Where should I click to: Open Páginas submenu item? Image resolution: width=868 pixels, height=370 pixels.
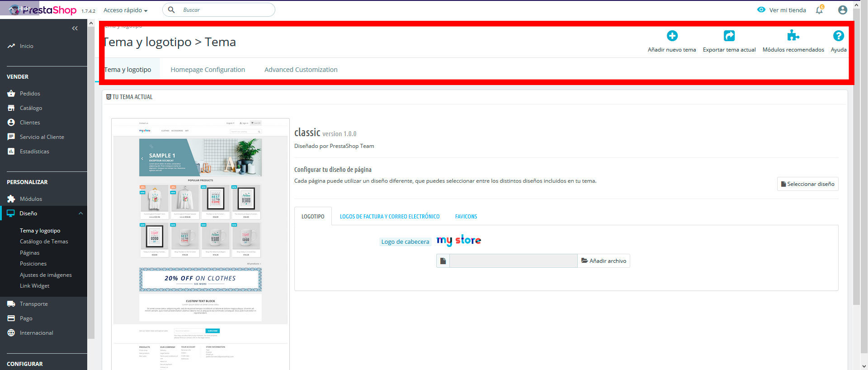29,253
